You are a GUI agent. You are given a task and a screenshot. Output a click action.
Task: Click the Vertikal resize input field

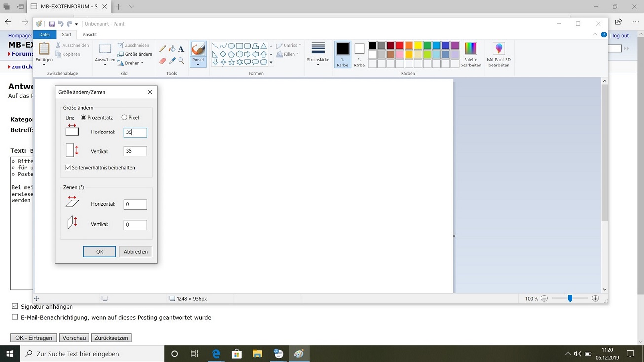tap(135, 151)
